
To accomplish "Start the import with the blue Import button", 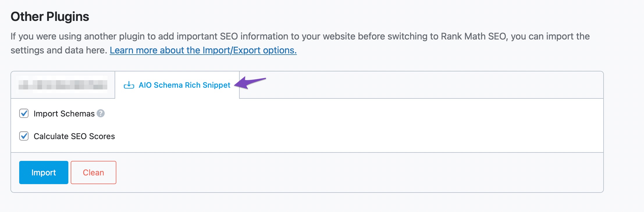I will [x=44, y=173].
